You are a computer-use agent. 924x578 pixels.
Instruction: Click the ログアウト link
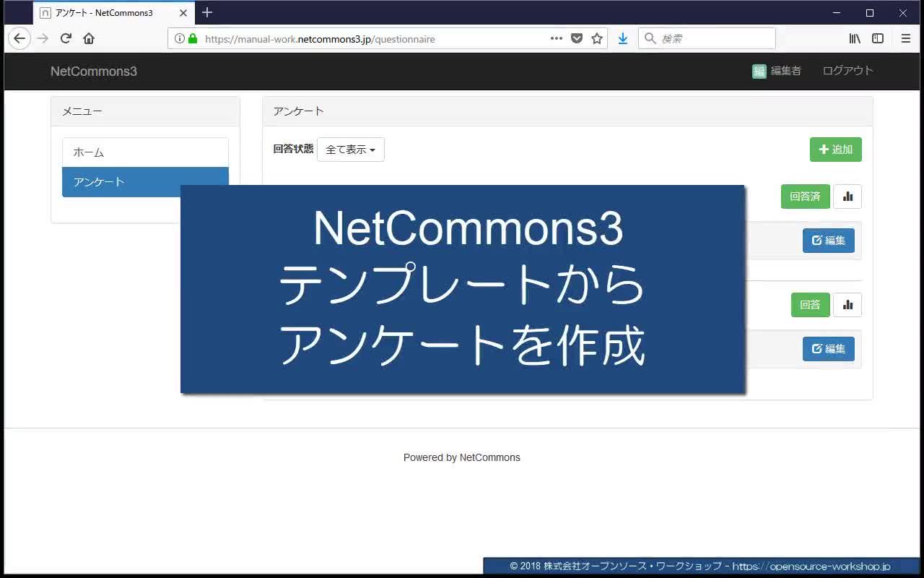[x=848, y=71]
